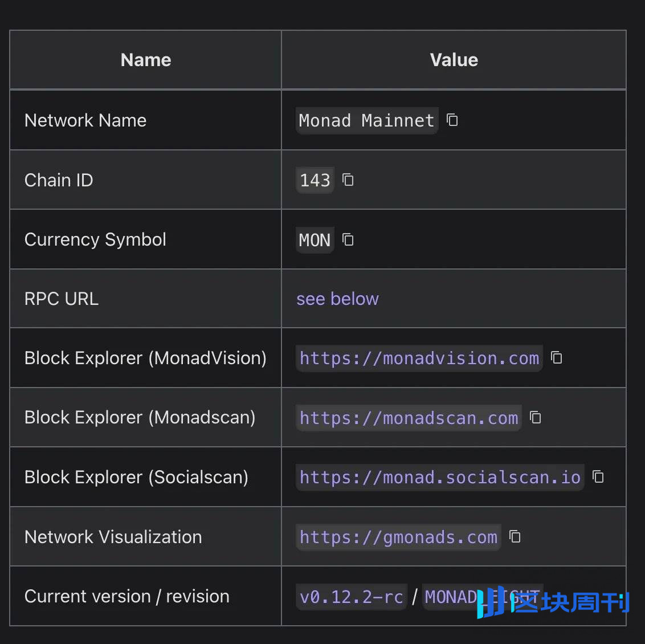This screenshot has height=644, width=645.
Task: Click the v0.12.2-rc version link
Action: pos(351,597)
